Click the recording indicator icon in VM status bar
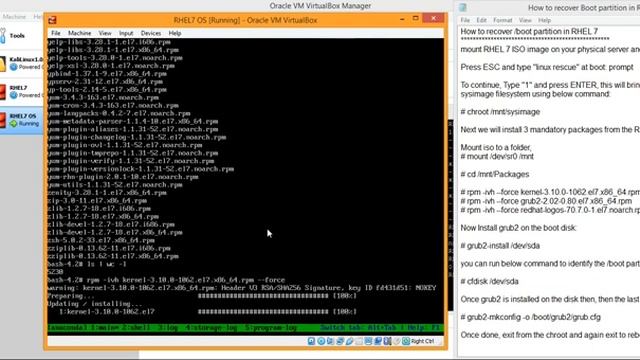640x360 pixels. point(378,341)
